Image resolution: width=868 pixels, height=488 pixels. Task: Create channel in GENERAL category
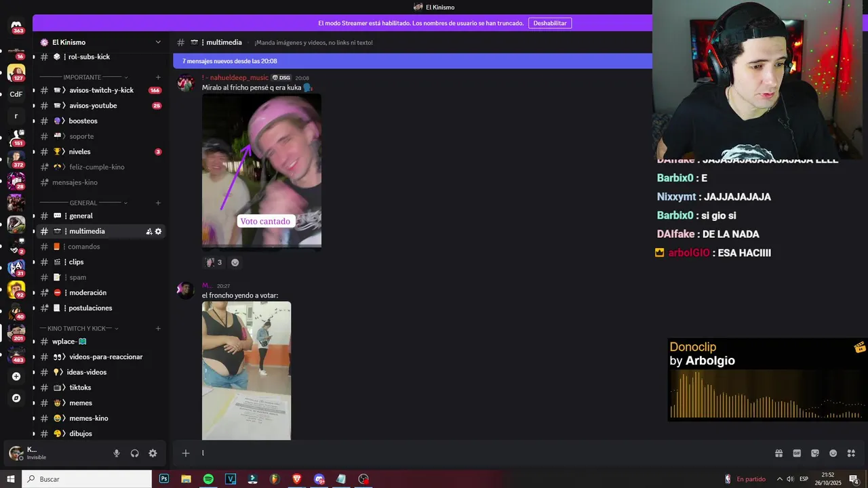pyautogui.click(x=158, y=203)
